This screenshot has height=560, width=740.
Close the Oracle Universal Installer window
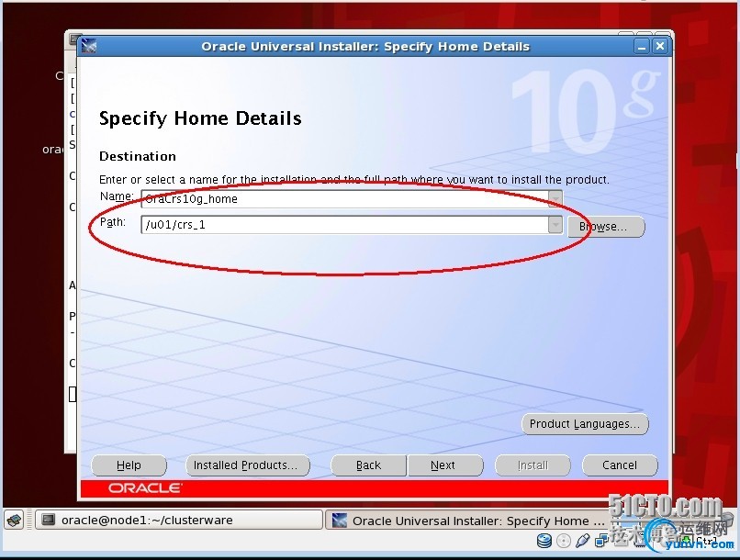pyautogui.click(x=660, y=46)
